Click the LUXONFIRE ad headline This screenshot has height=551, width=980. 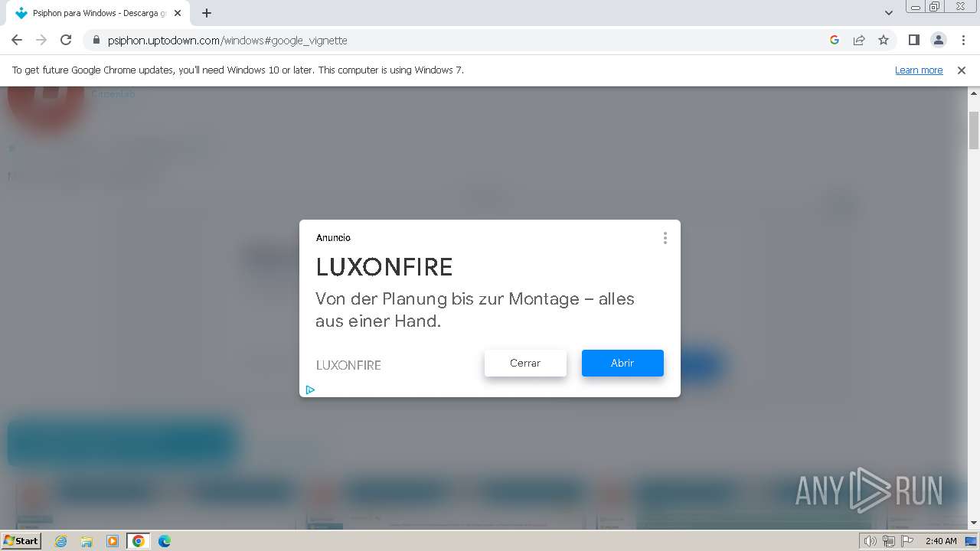point(384,267)
